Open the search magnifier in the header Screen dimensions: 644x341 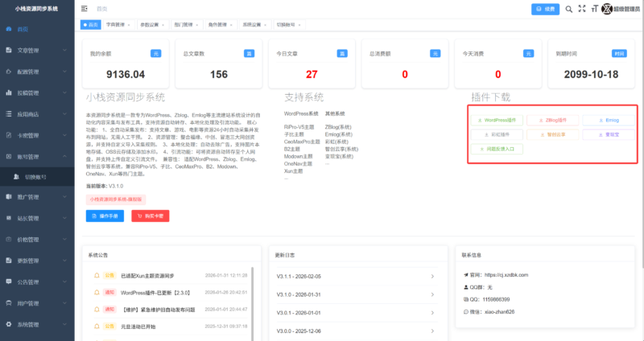[569, 9]
